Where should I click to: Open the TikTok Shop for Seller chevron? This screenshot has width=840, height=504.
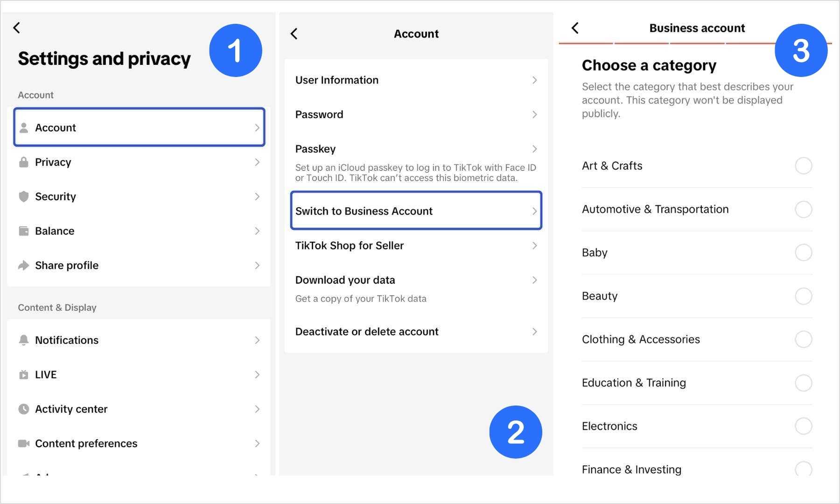pos(535,245)
